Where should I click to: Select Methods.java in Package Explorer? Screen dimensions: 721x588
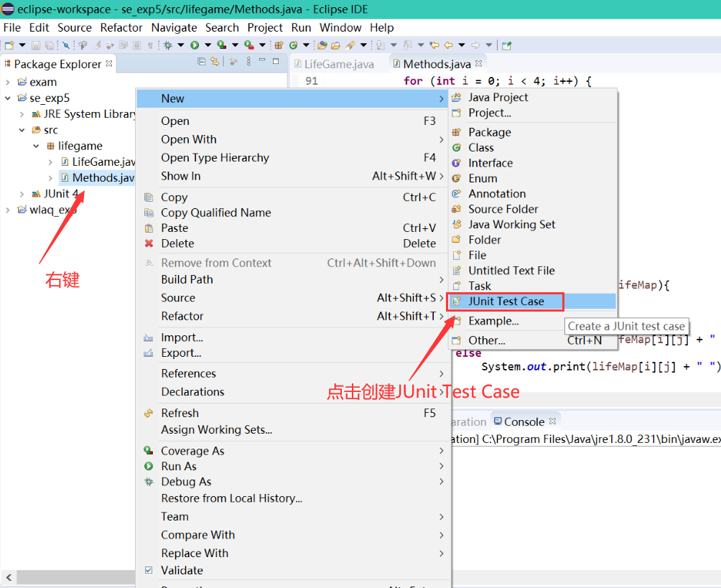point(98,178)
